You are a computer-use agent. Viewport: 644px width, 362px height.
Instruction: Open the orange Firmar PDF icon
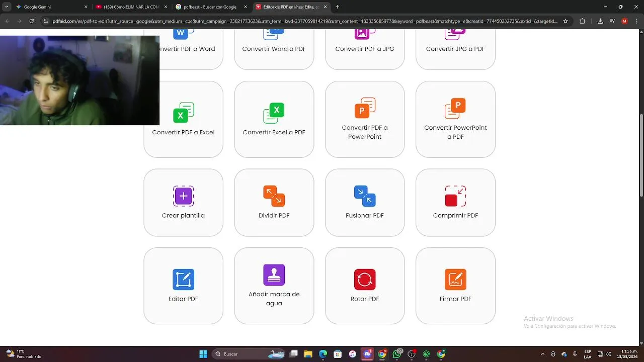(x=455, y=280)
